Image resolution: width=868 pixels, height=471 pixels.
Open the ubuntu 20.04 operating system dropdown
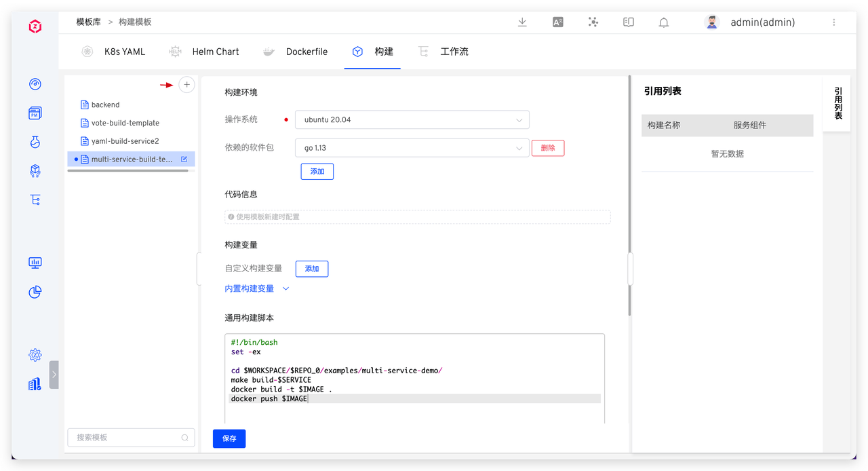[x=412, y=120]
